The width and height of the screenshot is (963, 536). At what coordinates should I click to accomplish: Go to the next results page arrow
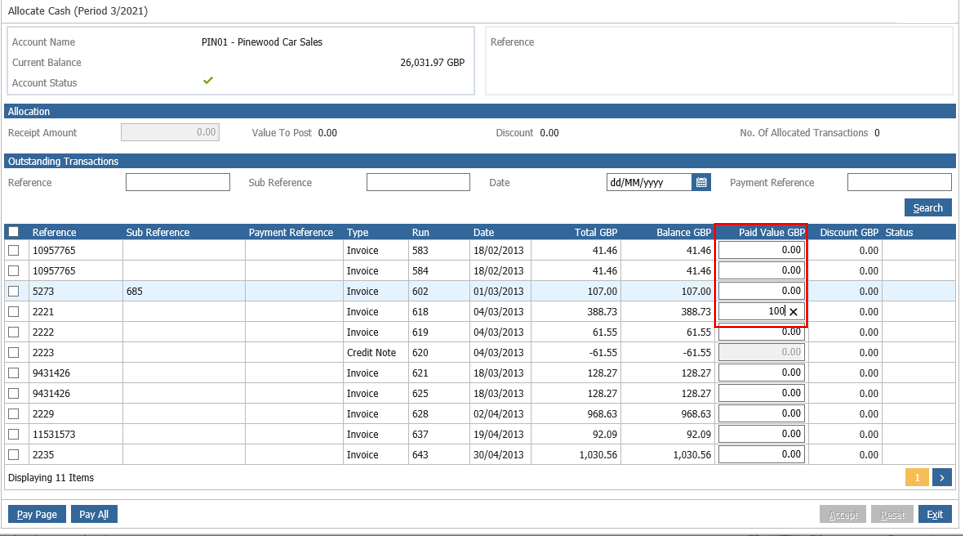[942, 477]
